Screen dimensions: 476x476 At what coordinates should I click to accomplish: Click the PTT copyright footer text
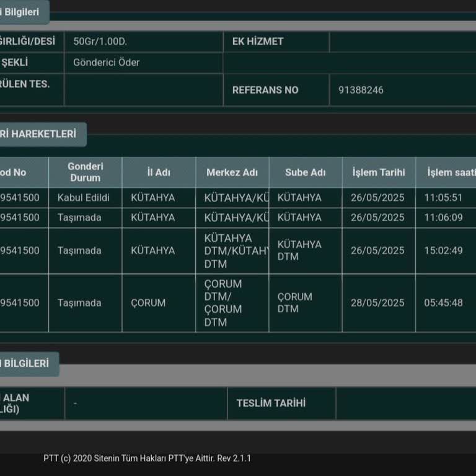(x=147, y=459)
